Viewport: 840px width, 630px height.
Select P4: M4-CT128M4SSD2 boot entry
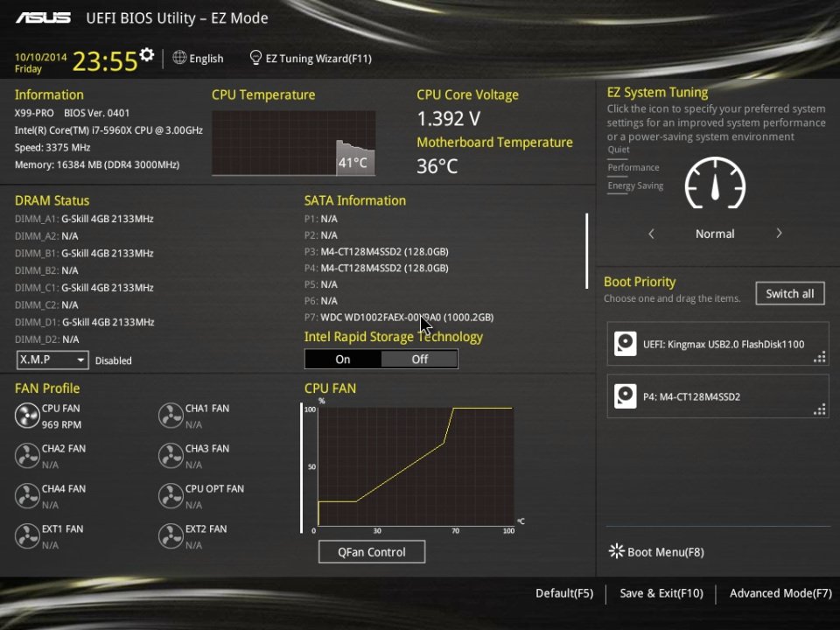tap(717, 396)
